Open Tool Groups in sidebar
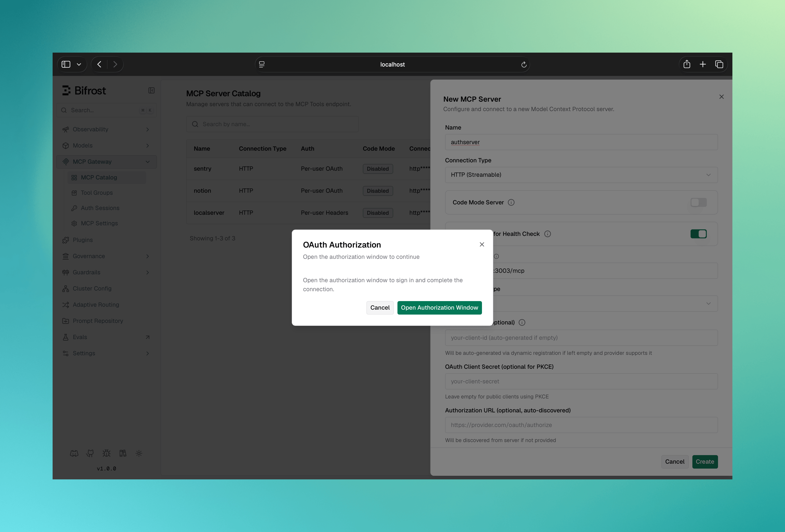 (x=107, y=193)
